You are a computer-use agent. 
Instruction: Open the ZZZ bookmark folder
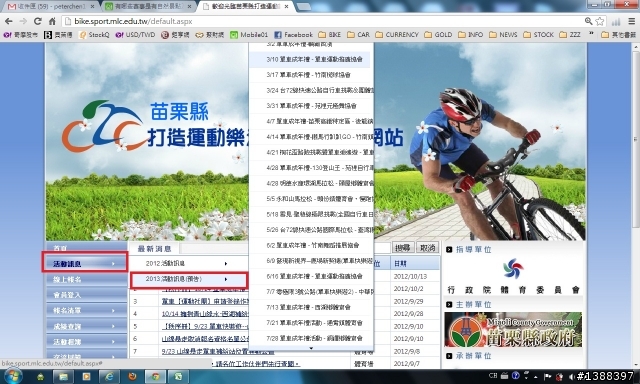570,35
